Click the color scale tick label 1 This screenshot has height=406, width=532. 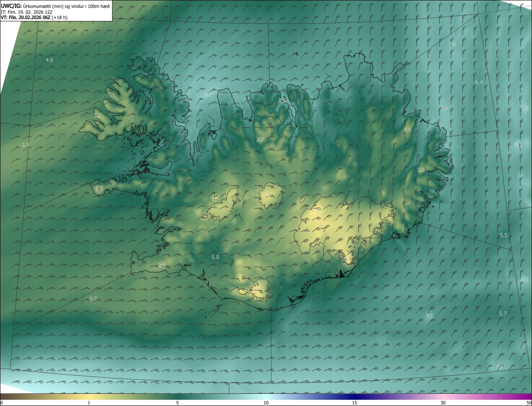tap(89, 403)
